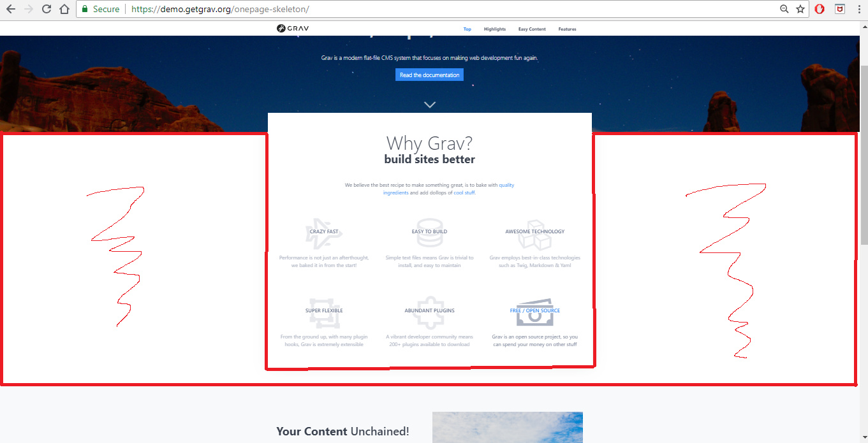Click the green Secure padlock indicator
Image resolution: width=868 pixels, height=443 pixels.
point(101,10)
